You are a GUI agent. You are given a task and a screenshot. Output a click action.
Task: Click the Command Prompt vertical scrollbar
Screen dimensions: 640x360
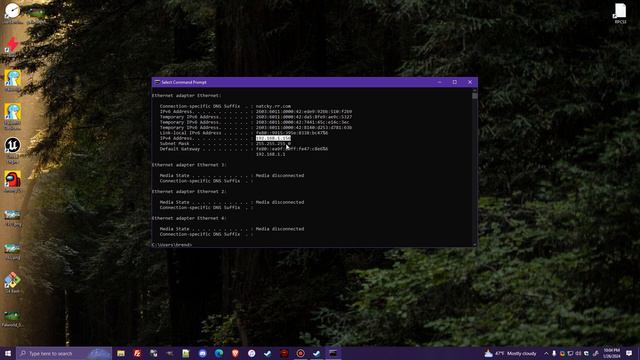pyautogui.click(x=475, y=167)
